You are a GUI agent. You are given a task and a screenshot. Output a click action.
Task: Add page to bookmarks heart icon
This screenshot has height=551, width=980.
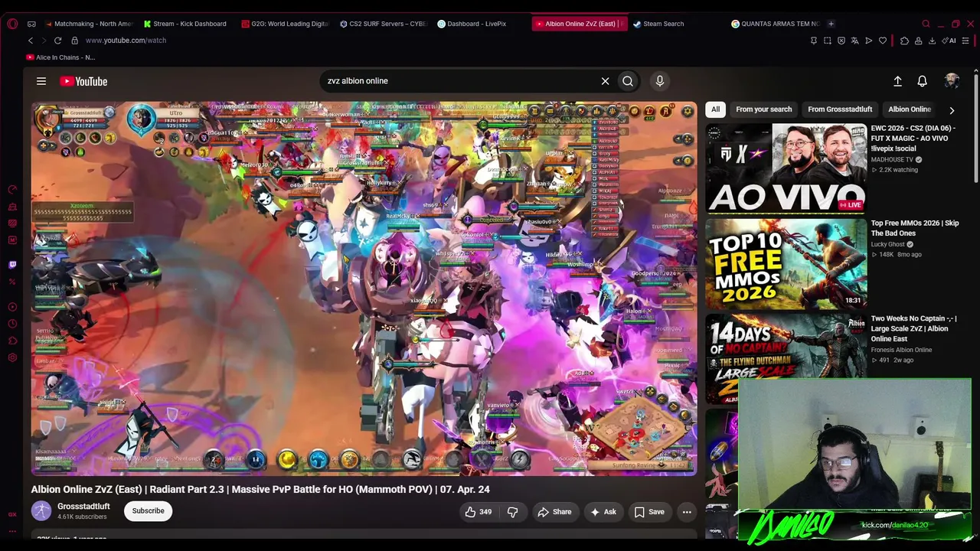[883, 41]
